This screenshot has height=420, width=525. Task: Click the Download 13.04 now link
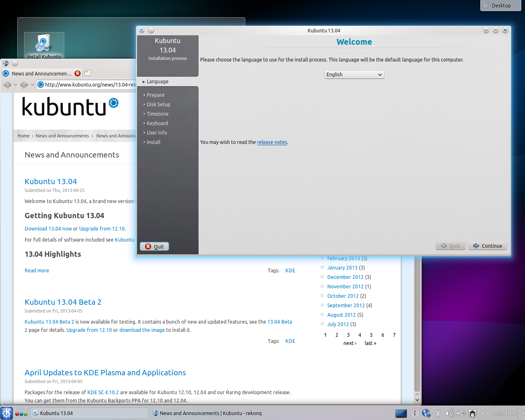coord(48,229)
